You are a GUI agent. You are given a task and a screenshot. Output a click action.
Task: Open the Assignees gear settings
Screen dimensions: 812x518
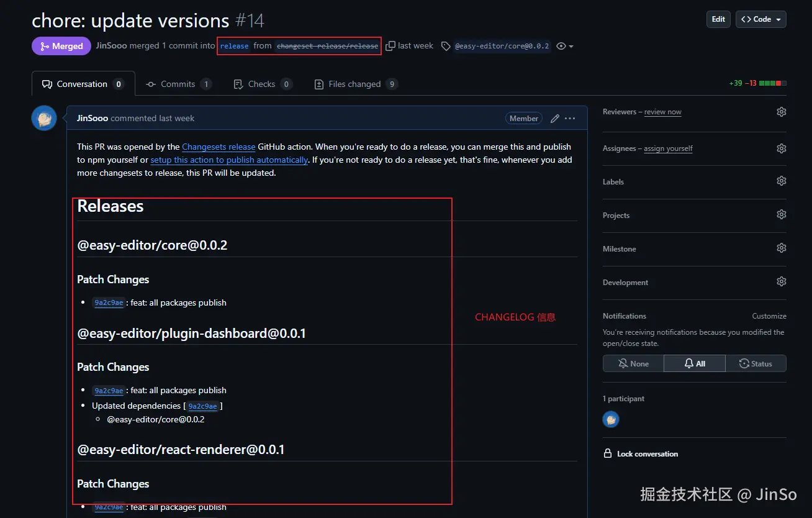tap(781, 148)
